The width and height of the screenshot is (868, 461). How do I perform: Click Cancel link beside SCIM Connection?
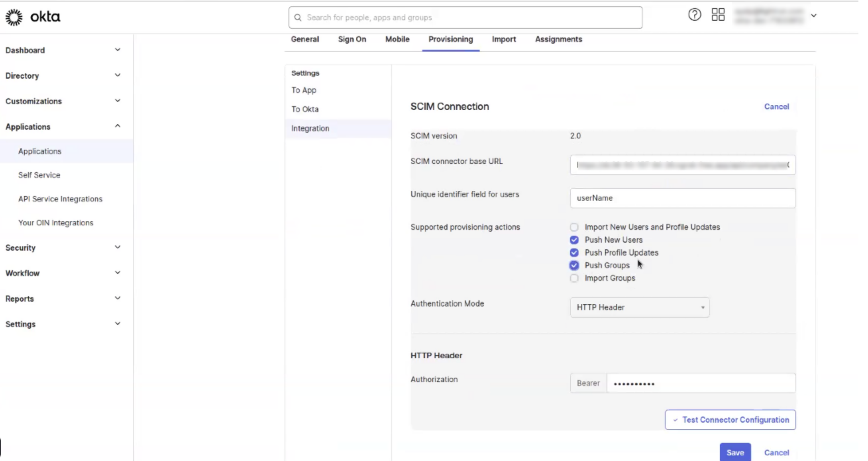coord(776,107)
